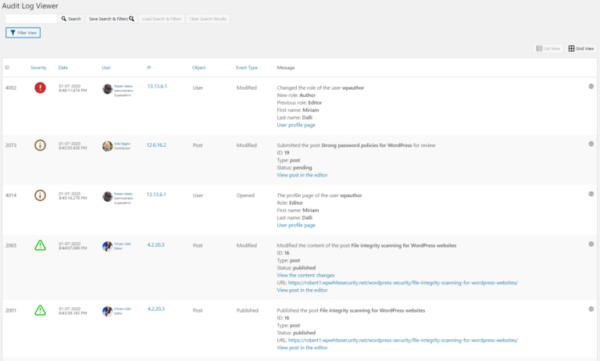Click IP address 13.13.6.1 in event 4014 row
The height and width of the screenshot is (361, 600).
tap(157, 194)
